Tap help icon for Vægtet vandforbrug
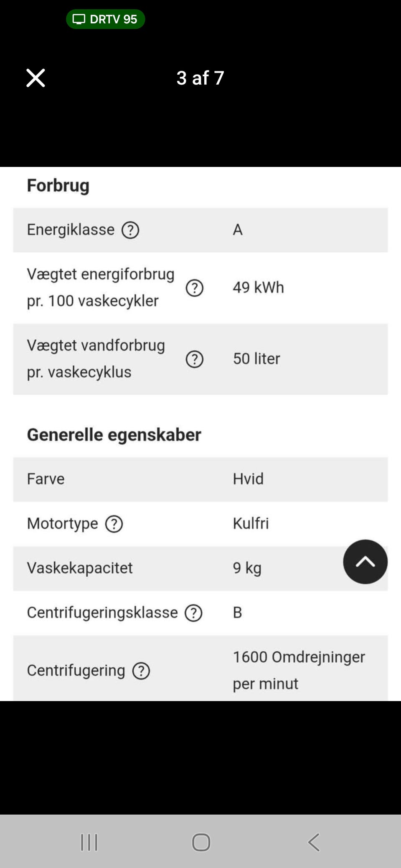401x868 pixels. coord(194,359)
